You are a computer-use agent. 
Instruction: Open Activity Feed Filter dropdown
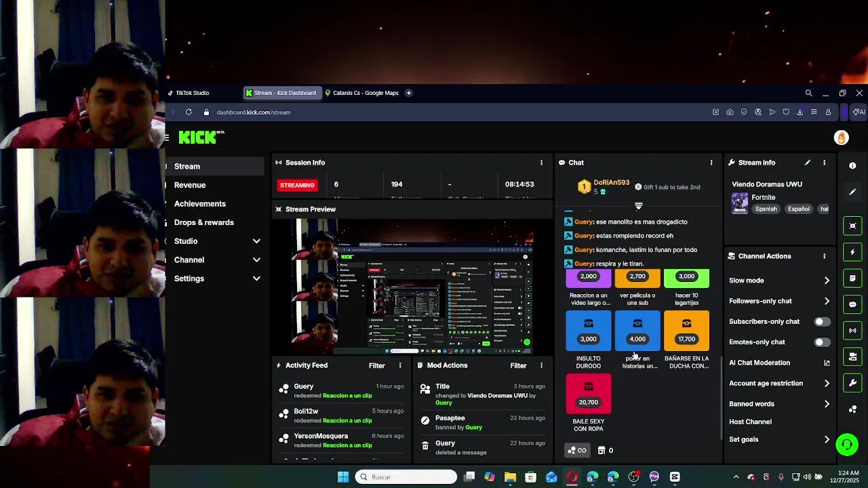coord(376,365)
